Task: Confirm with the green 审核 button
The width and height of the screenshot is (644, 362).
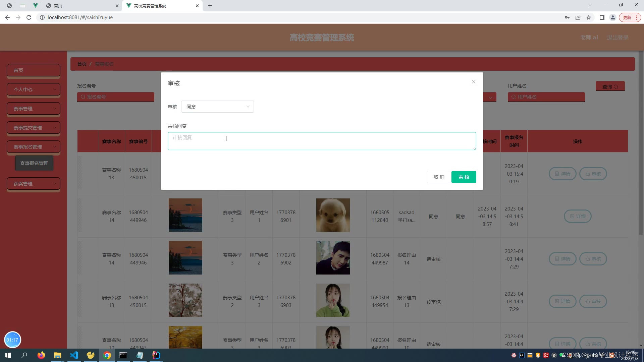Action: pyautogui.click(x=464, y=177)
